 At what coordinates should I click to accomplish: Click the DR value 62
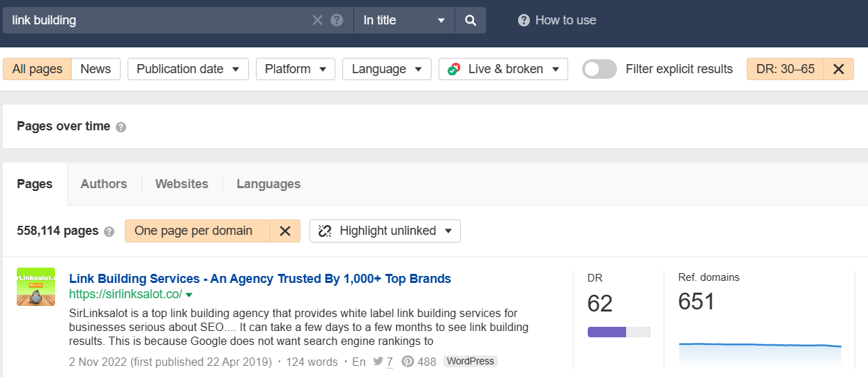(x=600, y=304)
